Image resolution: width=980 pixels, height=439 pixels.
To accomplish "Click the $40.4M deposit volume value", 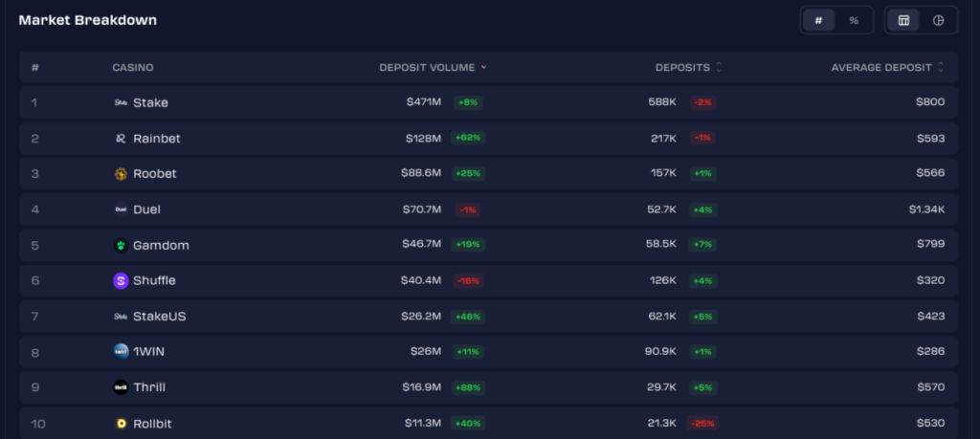I will [x=421, y=281].
